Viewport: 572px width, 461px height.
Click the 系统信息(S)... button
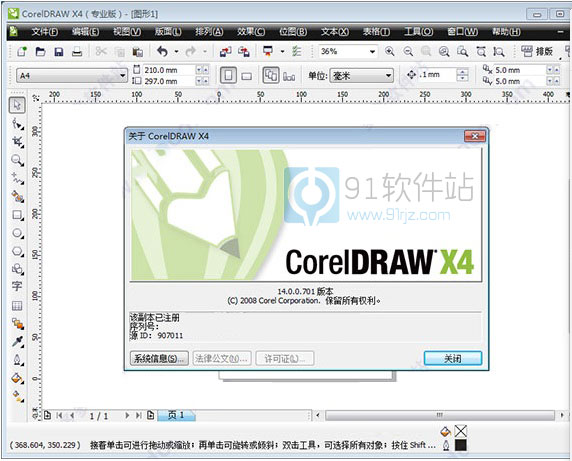159,358
